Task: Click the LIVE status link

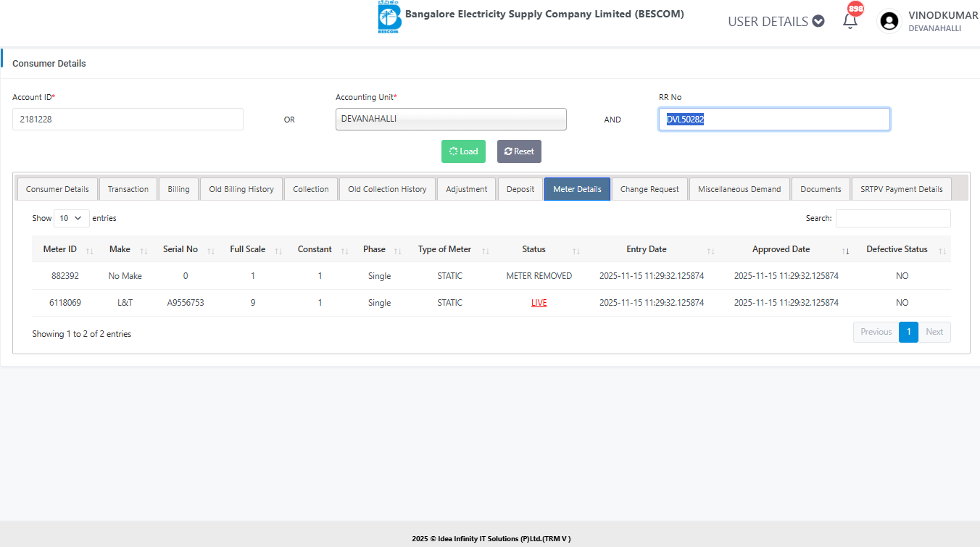Action: pyautogui.click(x=539, y=303)
